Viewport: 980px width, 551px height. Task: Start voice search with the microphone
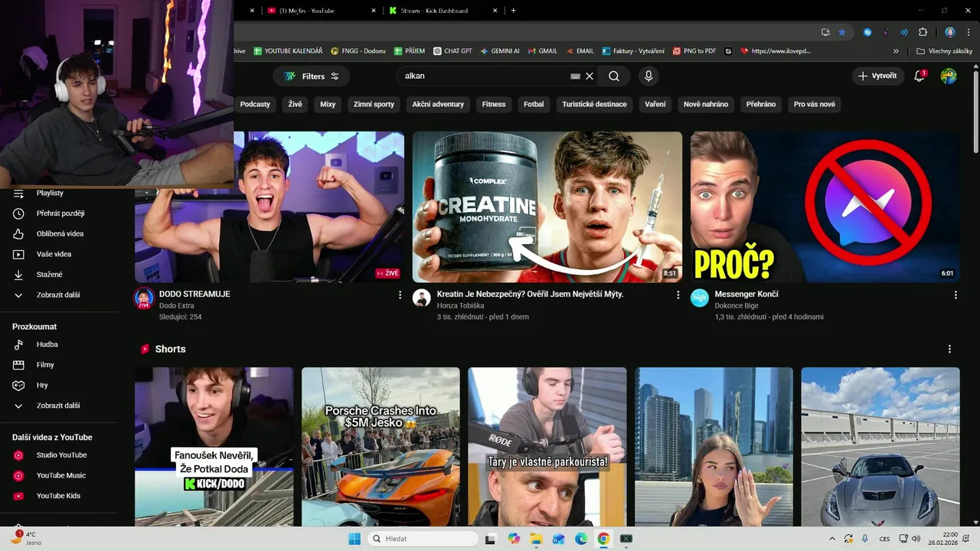click(x=648, y=77)
